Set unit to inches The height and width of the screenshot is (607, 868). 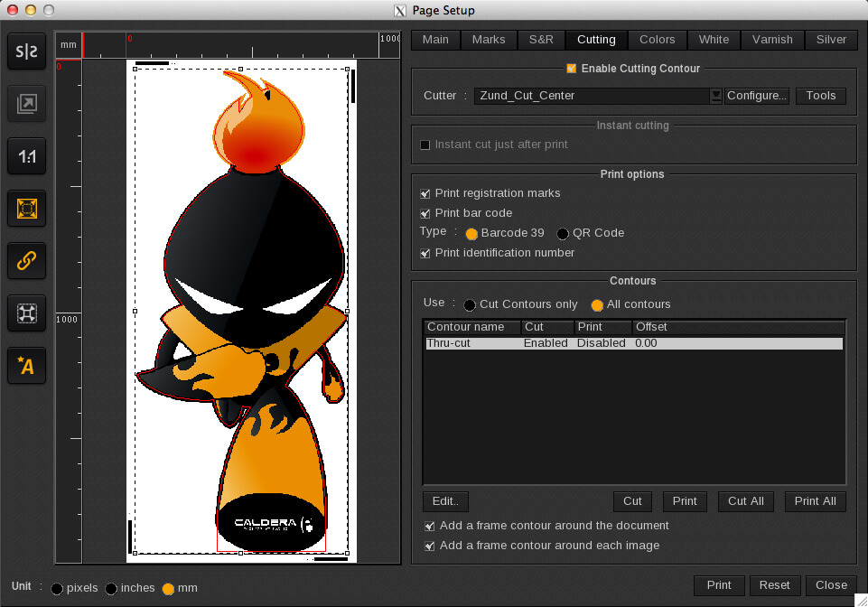pos(111,589)
